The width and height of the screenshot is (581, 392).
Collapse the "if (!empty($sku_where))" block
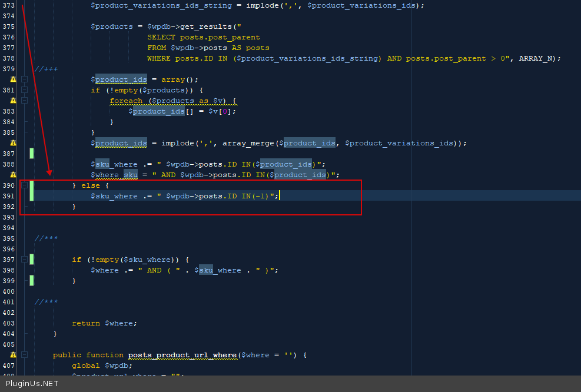(x=25, y=260)
